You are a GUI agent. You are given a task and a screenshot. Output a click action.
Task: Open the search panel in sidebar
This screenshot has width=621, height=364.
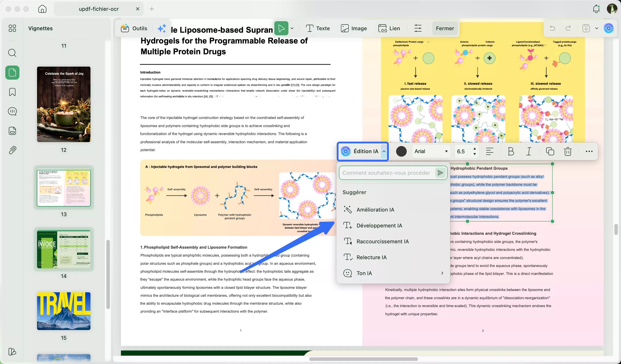[12, 53]
